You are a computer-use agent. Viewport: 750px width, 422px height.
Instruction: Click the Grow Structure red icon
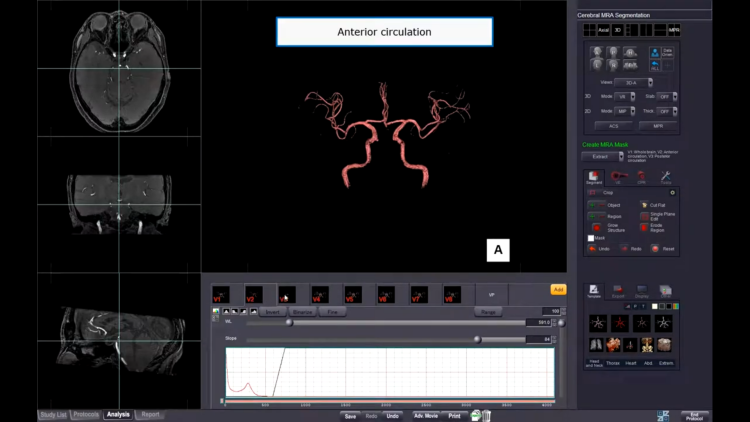pyautogui.click(x=596, y=228)
